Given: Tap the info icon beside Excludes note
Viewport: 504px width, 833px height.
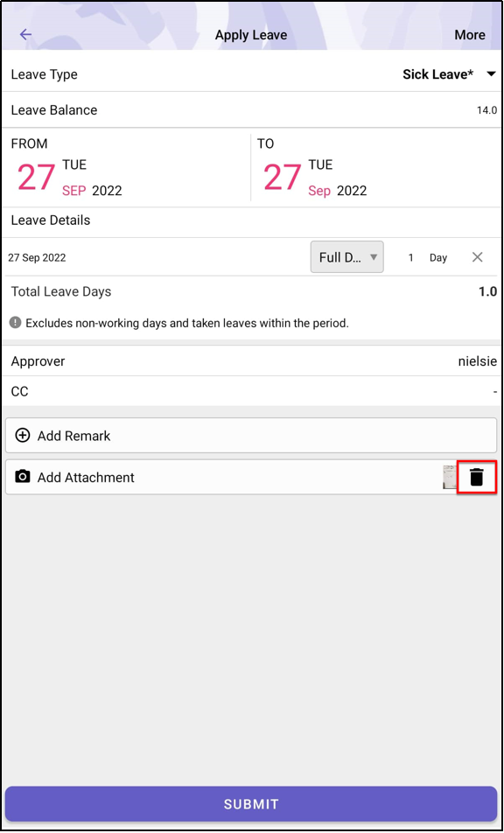Looking at the screenshot, I should point(16,322).
